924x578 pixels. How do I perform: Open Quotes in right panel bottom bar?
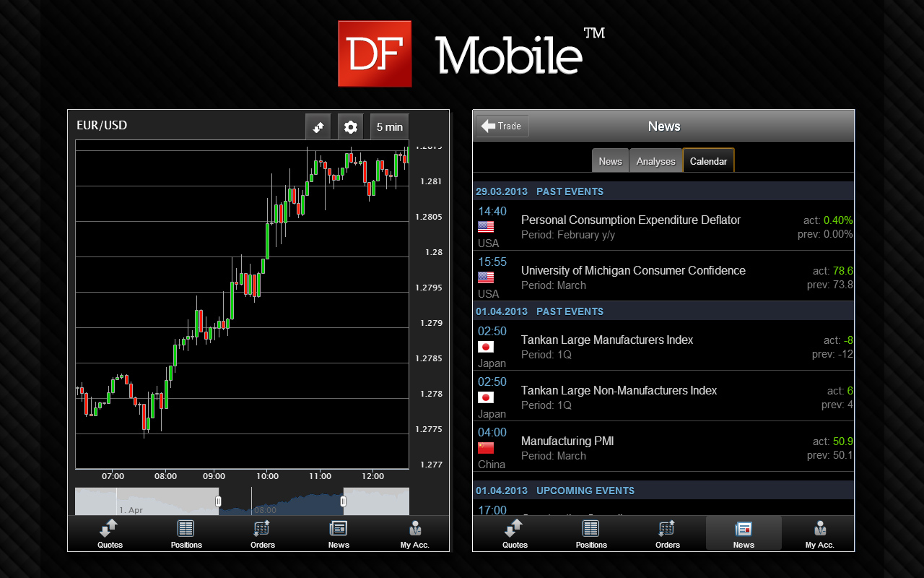pos(515,533)
